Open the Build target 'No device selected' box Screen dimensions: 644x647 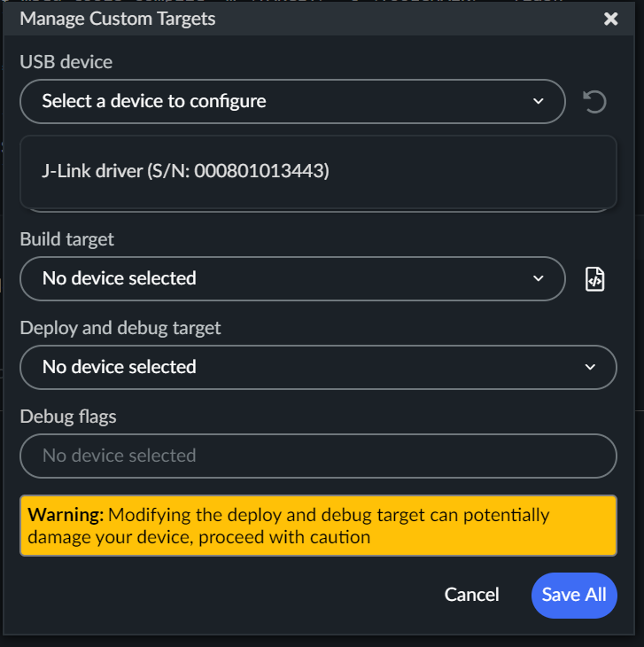(120, 278)
